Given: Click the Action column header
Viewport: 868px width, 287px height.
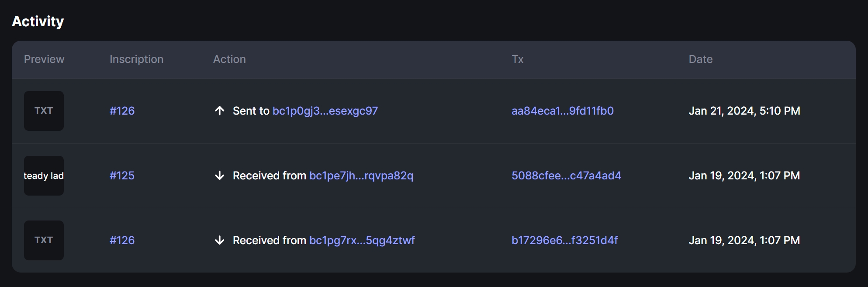Looking at the screenshot, I should [x=229, y=59].
